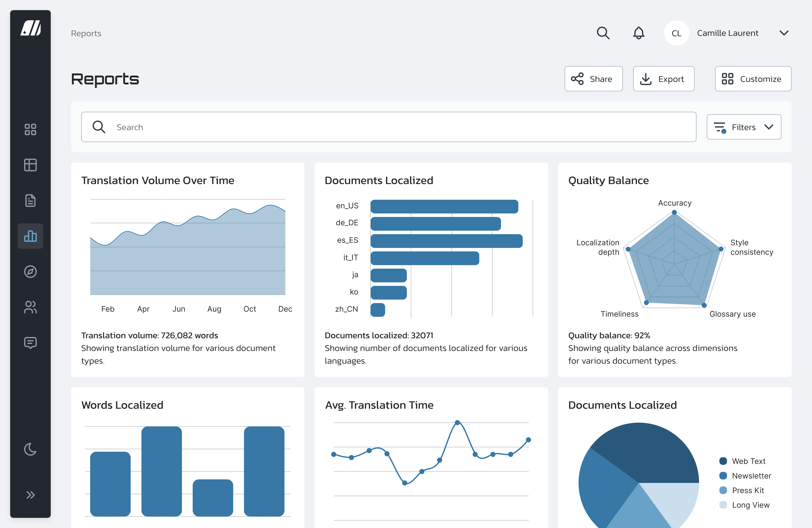Viewport: 812px width, 528px height.
Task: Toggle dark mode with moon icon
Action: pos(30,449)
